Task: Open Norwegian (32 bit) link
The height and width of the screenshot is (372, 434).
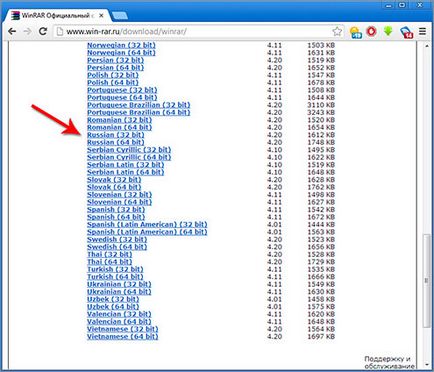Action: [x=121, y=45]
